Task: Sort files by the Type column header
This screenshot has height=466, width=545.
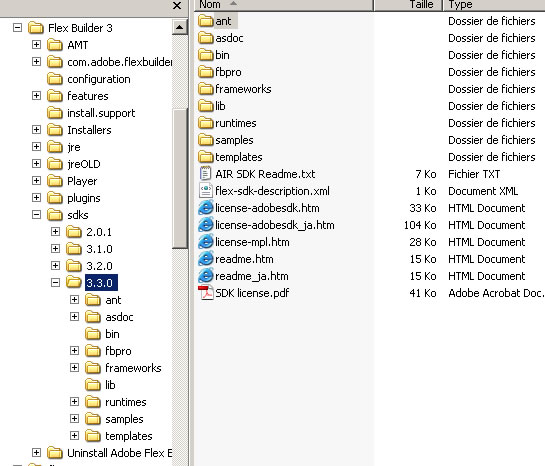Action: pyautogui.click(x=494, y=5)
